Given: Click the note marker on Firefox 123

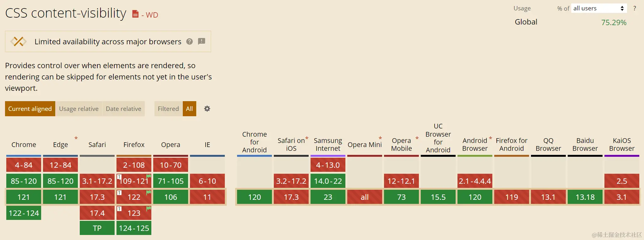Looking at the screenshot, I should 119,209.
